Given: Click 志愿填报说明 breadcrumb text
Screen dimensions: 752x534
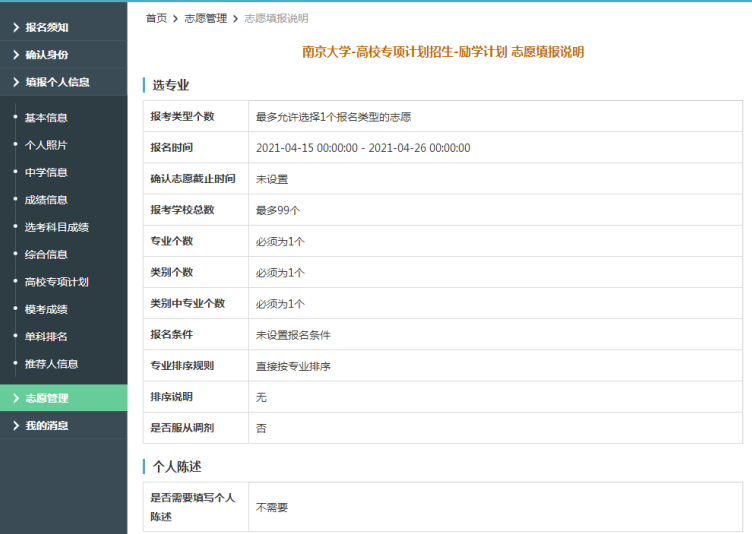Looking at the screenshot, I should point(276,18).
